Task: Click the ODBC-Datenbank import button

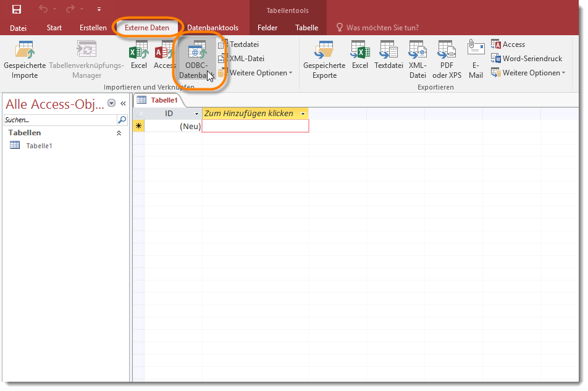Action: point(197,61)
